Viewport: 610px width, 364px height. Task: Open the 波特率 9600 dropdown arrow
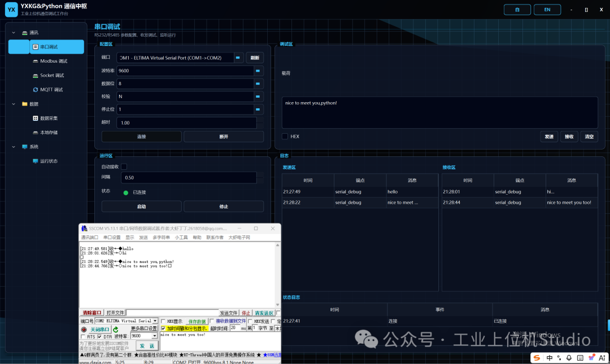point(258,71)
